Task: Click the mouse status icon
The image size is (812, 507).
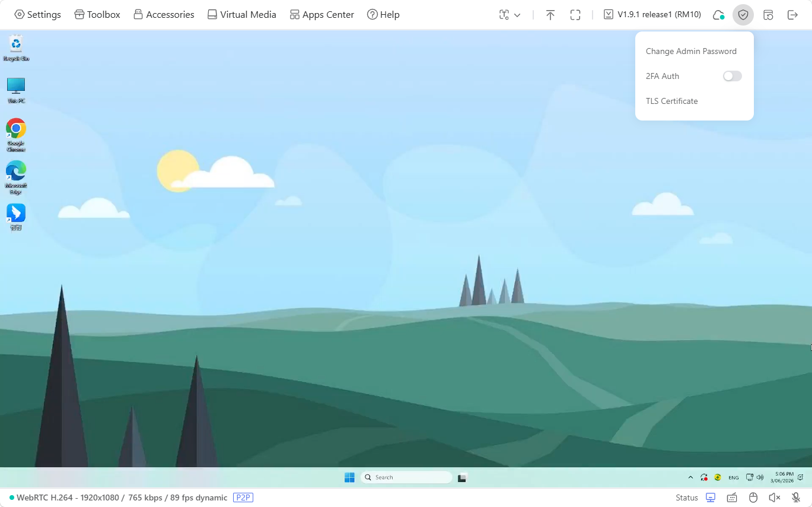Action: coord(753,498)
